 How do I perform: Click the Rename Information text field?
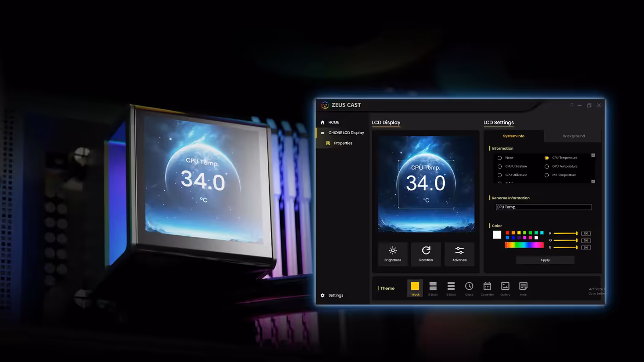(544, 207)
